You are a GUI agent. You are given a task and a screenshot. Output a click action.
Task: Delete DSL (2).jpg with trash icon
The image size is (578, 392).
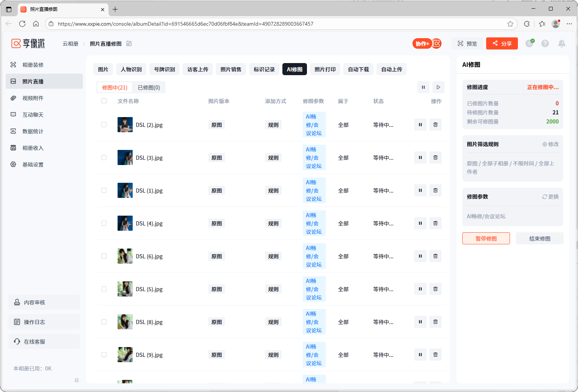coord(435,125)
